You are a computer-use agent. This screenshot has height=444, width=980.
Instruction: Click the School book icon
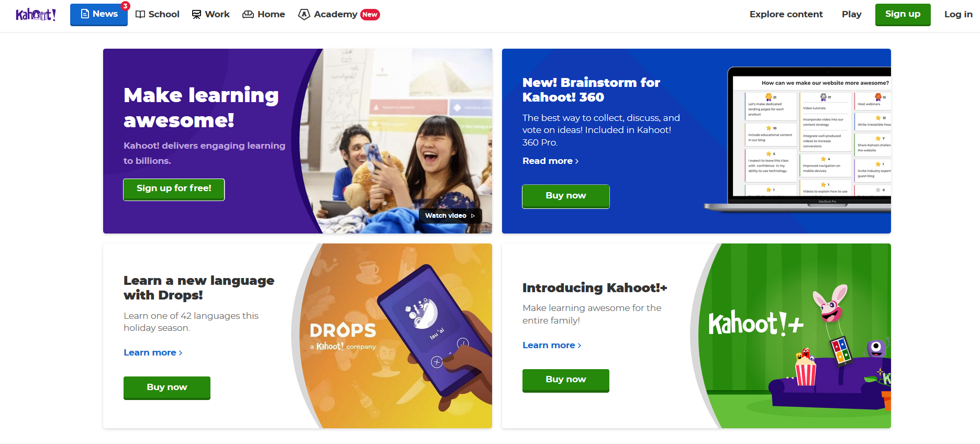tap(140, 15)
